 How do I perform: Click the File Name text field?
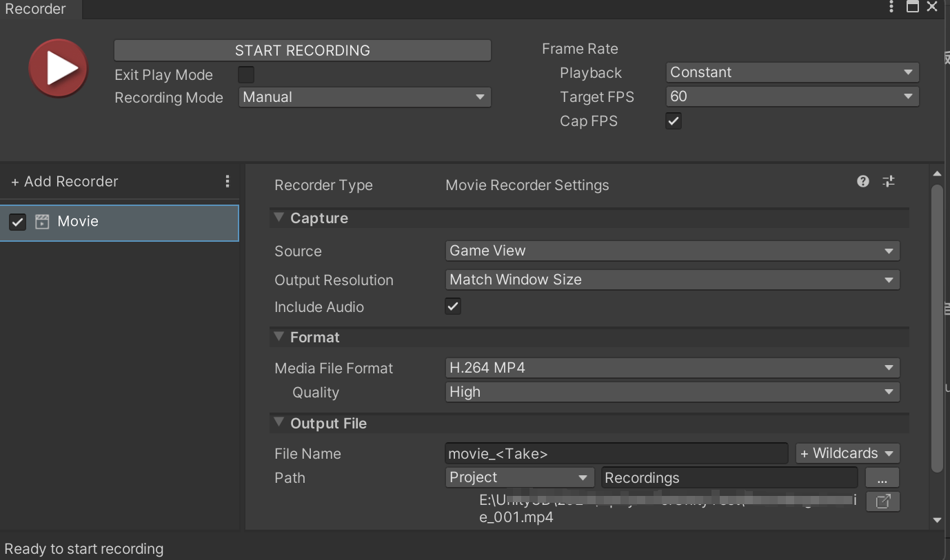[616, 453]
